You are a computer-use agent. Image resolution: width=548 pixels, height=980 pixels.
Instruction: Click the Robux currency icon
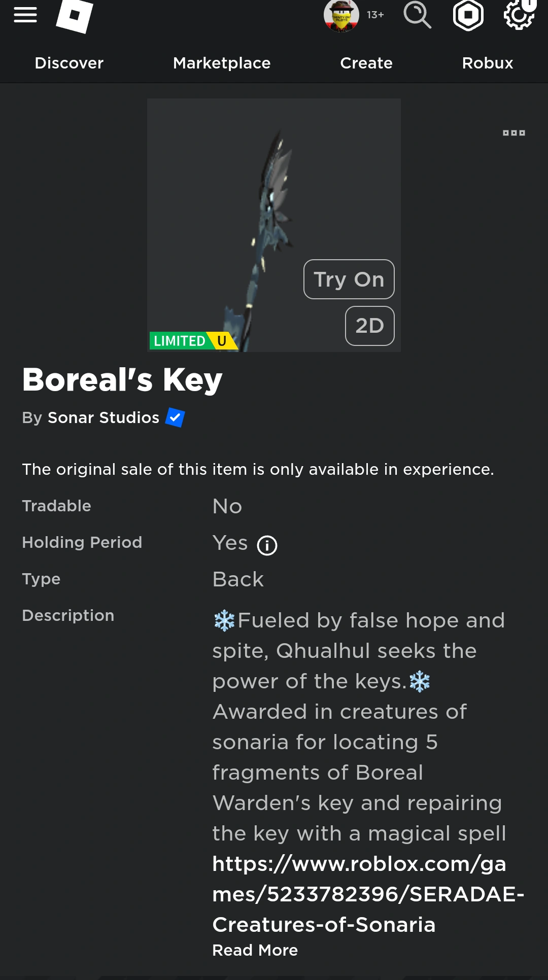click(x=468, y=15)
